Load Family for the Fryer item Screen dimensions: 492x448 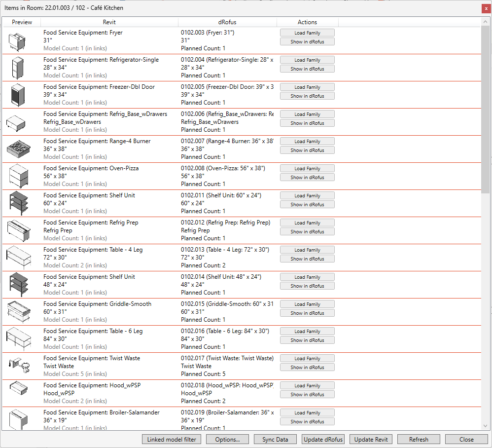[307, 33]
